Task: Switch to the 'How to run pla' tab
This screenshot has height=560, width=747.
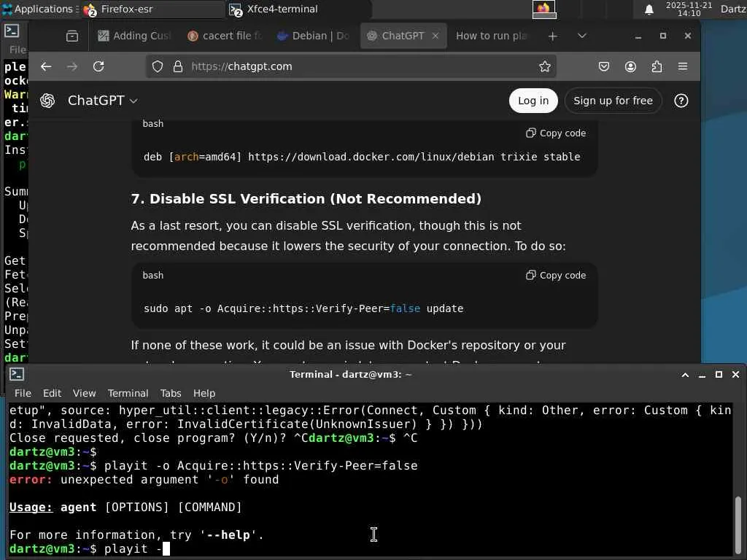Action: 491,36
